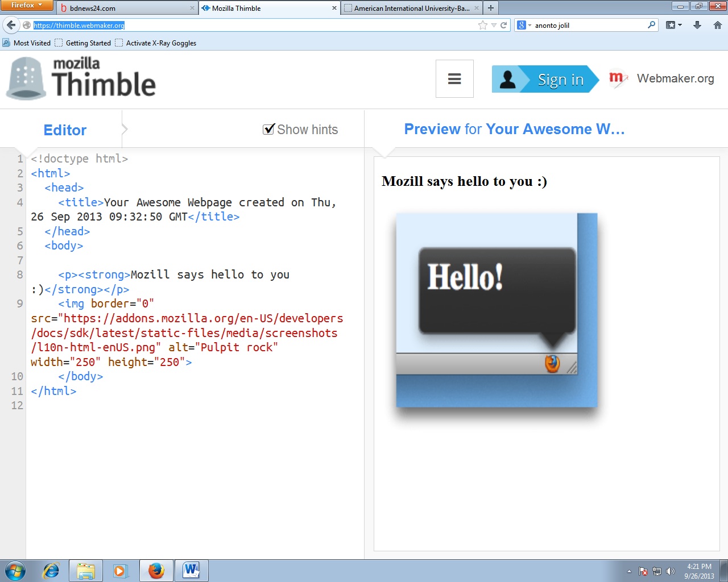Click the img src URL code
This screenshot has height=582, width=728.
tap(187, 333)
